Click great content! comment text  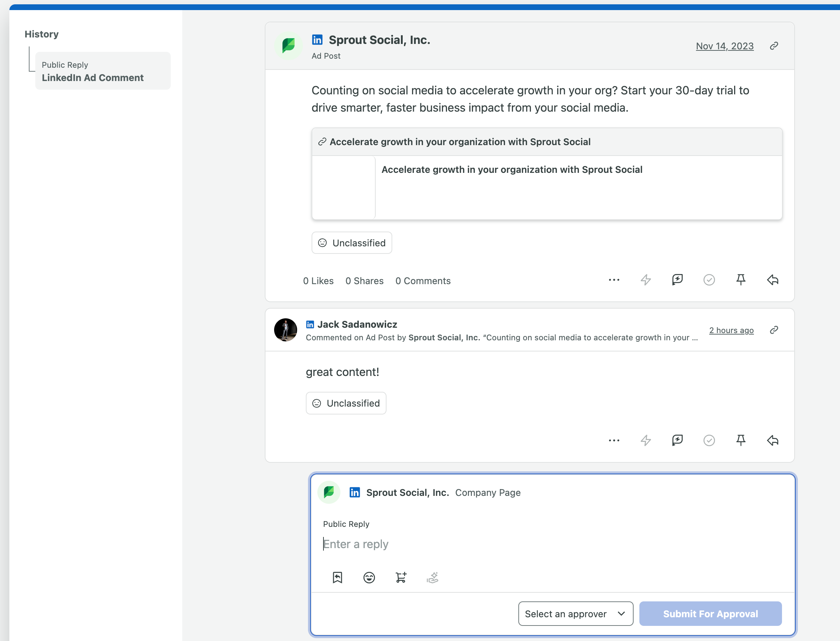coord(342,372)
